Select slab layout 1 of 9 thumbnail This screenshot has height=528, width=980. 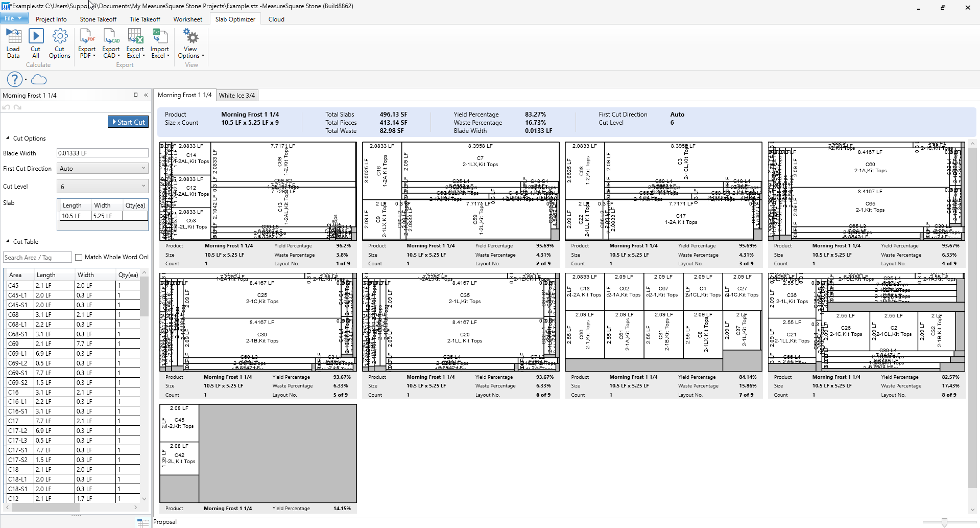(258, 191)
